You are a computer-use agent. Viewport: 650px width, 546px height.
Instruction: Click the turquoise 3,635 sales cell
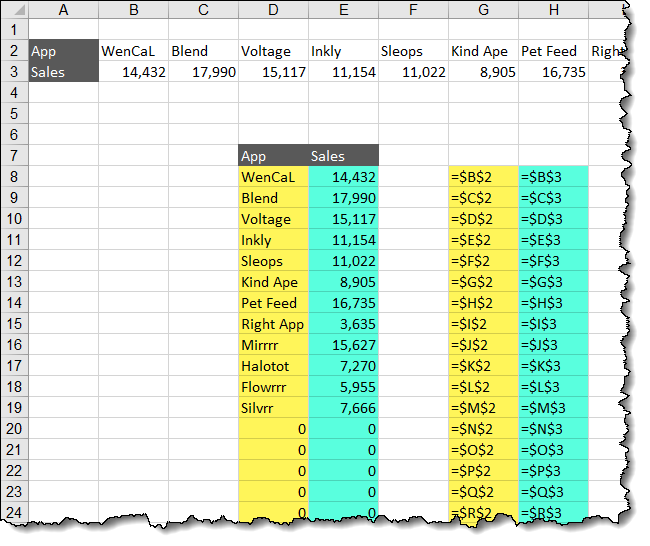click(343, 324)
